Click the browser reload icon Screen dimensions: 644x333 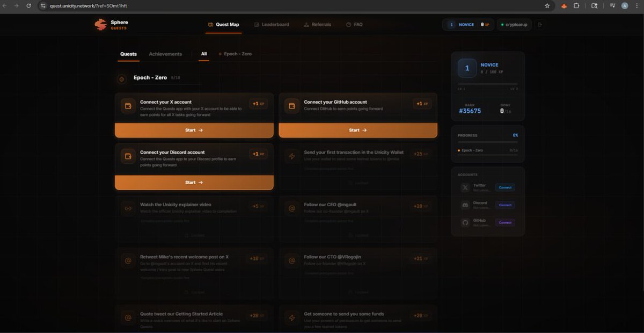point(28,6)
